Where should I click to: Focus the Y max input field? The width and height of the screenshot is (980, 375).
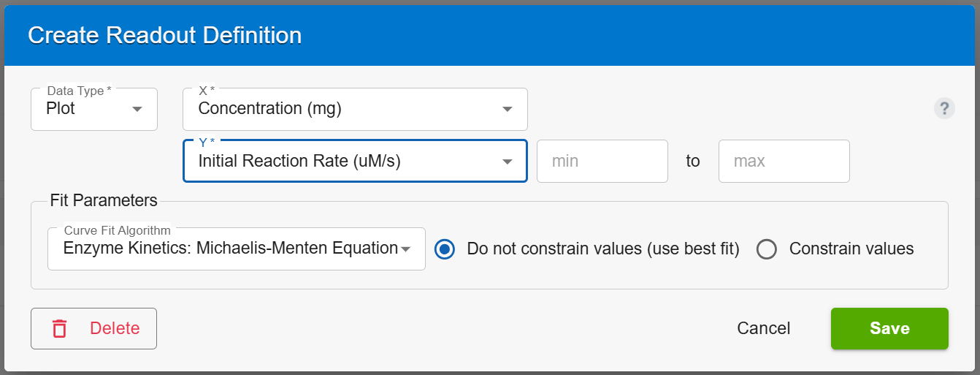784,161
